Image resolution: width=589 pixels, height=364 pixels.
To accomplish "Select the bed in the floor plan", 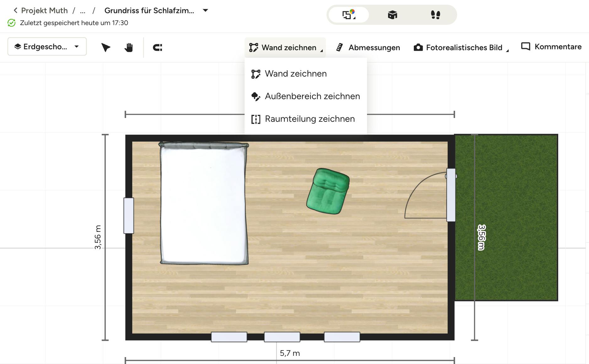I will (204, 203).
